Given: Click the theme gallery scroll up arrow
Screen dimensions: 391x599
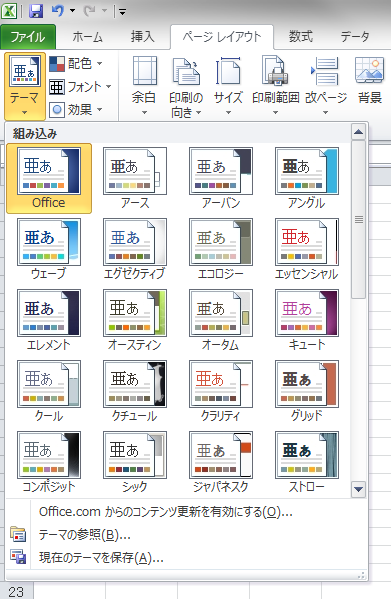Looking at the screenshot, I should (358, 132).
